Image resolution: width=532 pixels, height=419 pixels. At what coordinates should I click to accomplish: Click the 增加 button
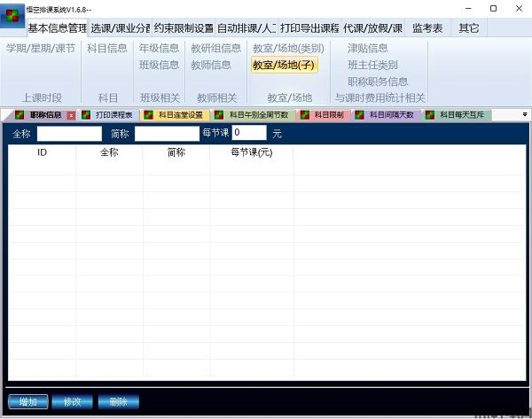click(28, 402)
